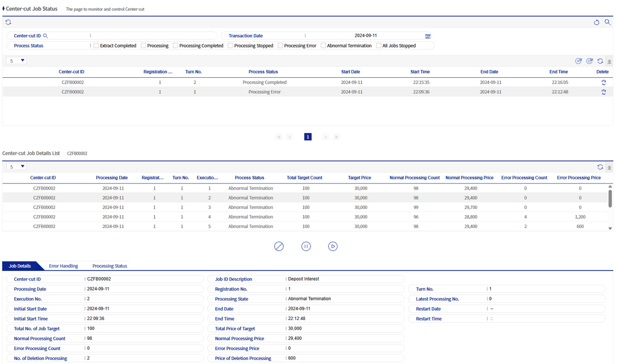Switch to the Processing Status tab
Image resolution: width=617 pixels, height=364 pixels.
click(109, 266)
